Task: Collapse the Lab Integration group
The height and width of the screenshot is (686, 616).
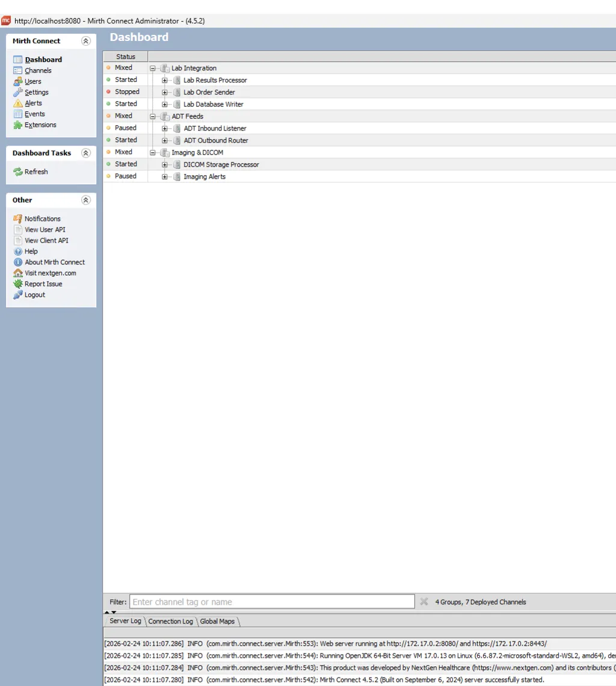Action: (x=153, y=68)
